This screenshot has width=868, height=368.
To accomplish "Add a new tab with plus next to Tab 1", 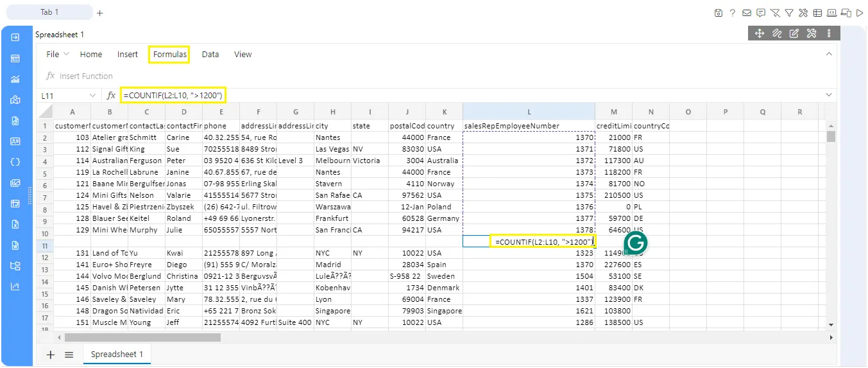I will (x=99, y=13).
